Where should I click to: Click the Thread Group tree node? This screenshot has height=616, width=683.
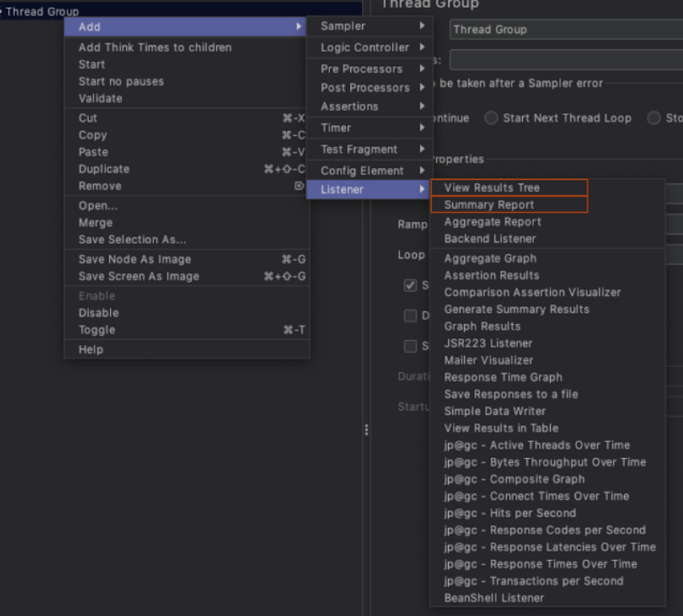click(41, 11)
